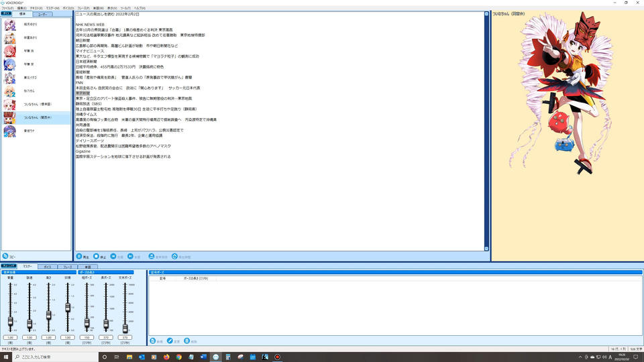The width and height of the screenshot is (644, 362).
Task: Open the テキスト menu
Action: pyautogui.click(x=36, y=8)
